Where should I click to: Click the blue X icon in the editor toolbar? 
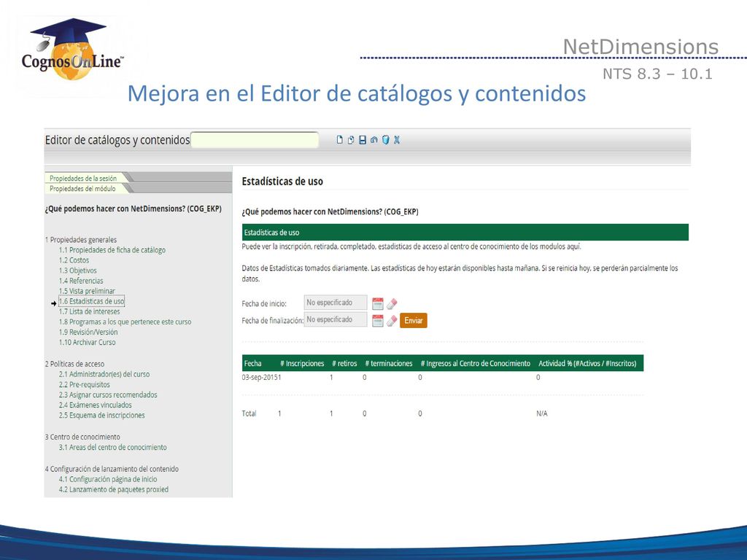[x=397, y=140]
